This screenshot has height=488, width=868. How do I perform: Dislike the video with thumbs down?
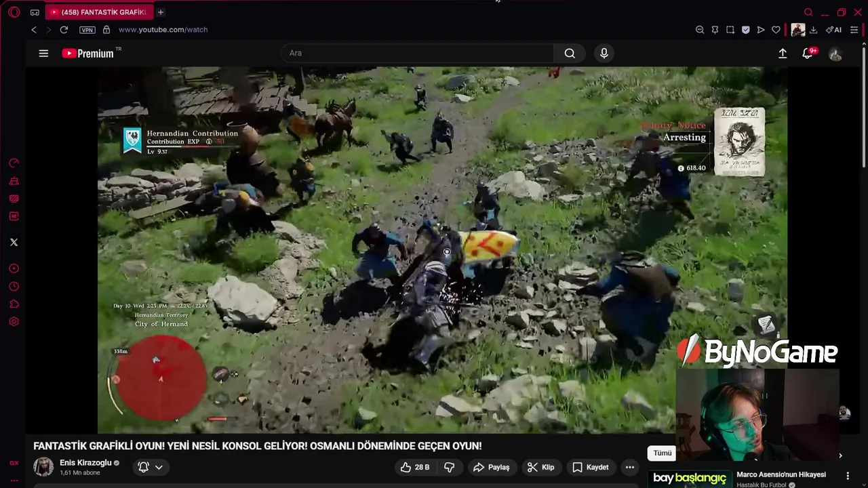(x=449, y=467)
